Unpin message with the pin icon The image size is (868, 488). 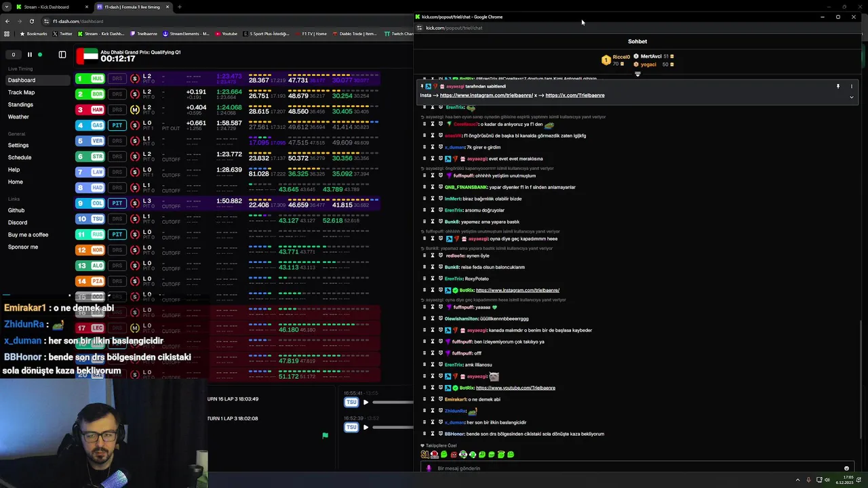coord(838,87)
